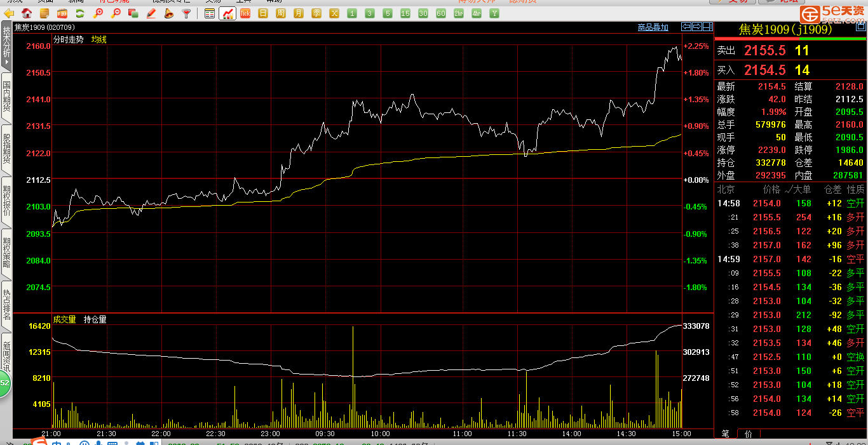Click the 跌停 value 1986.0

pyautogui.click(x=850, y=150)
